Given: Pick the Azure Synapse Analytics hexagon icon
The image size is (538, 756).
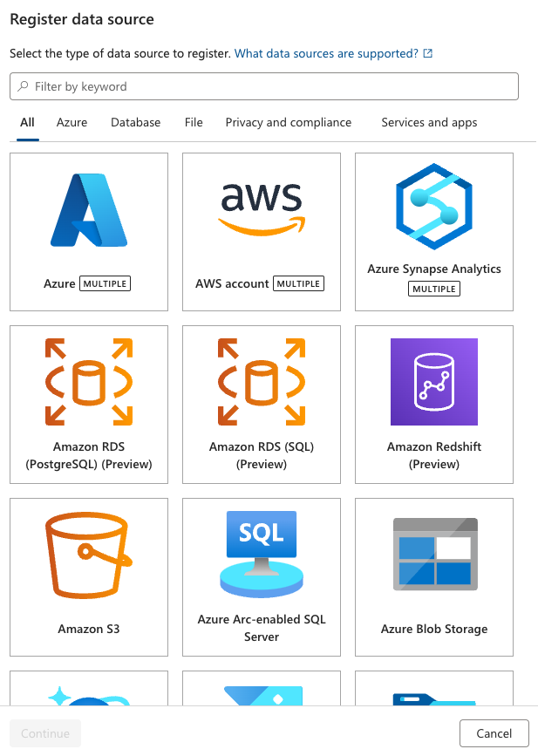Looking at the screenshot, I should (x=434, y=207).
